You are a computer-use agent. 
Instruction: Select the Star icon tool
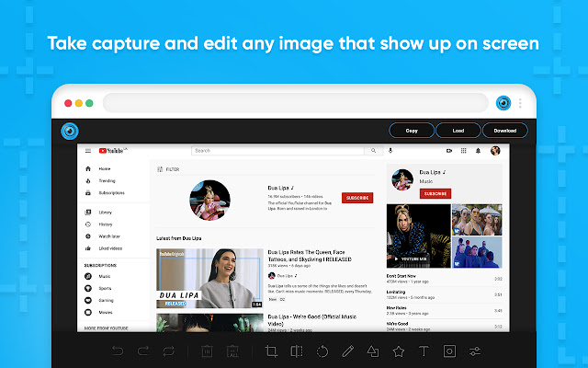coord(398,351)
